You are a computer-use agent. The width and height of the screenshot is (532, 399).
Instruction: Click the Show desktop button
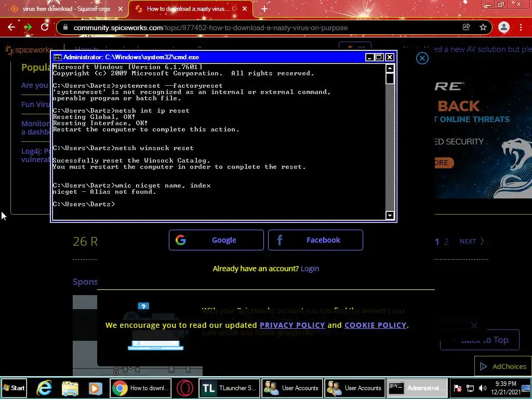tap(526, 388)
